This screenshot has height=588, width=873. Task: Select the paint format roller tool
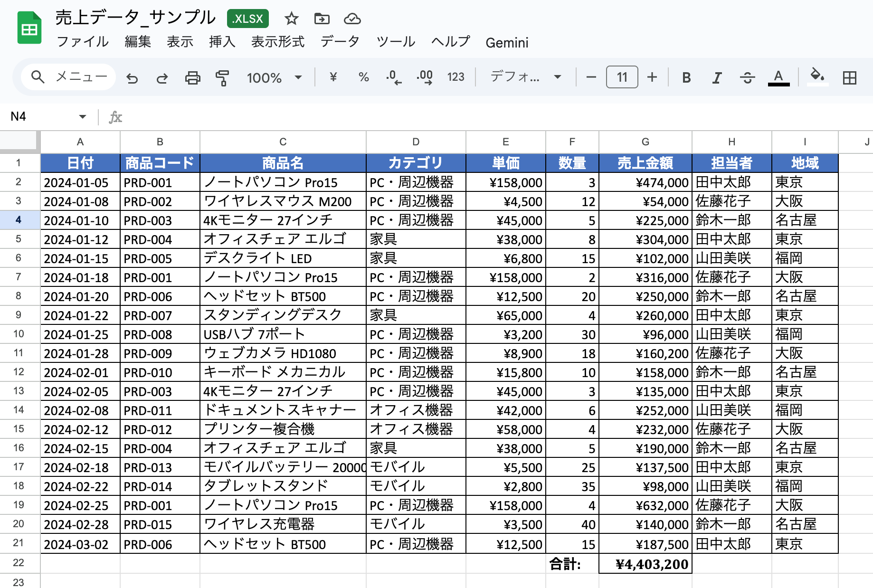(x=222, y=77)
